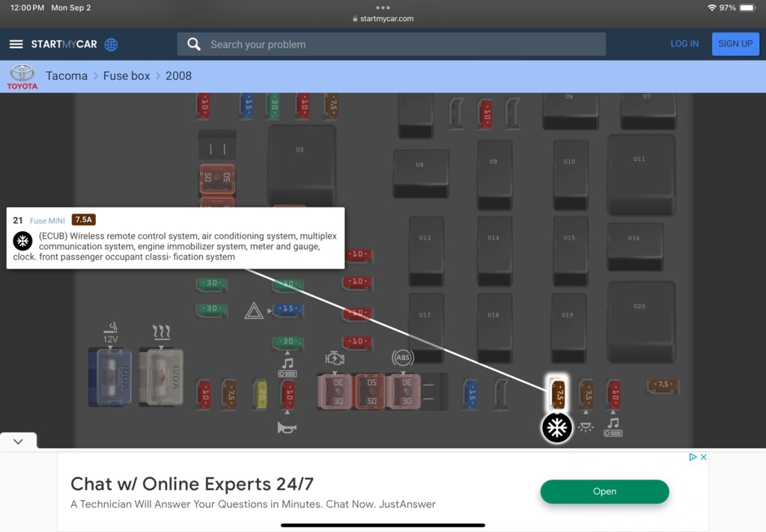Select the 120A clear fuse
The image size is (766, 532).
tap(161, 377)
